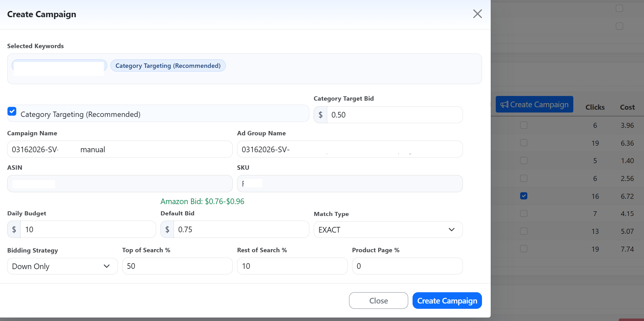Click into the Ad Group Name field

click(350, 149)
